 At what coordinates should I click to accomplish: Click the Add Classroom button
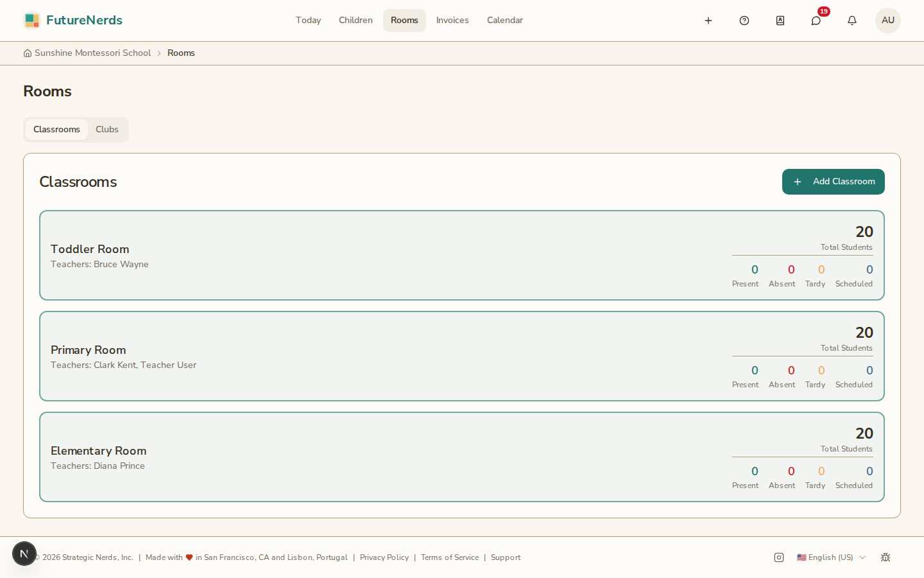[834, 182]
